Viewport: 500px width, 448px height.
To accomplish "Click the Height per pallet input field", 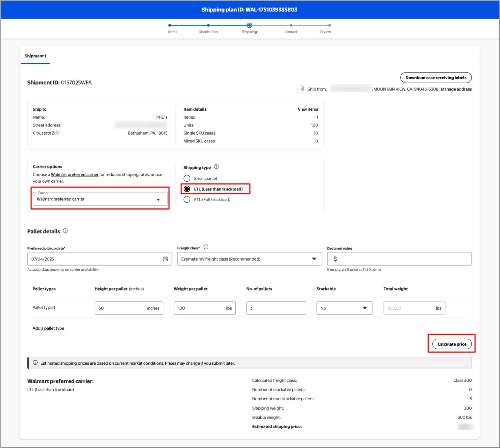I will (x=129, y=308).
